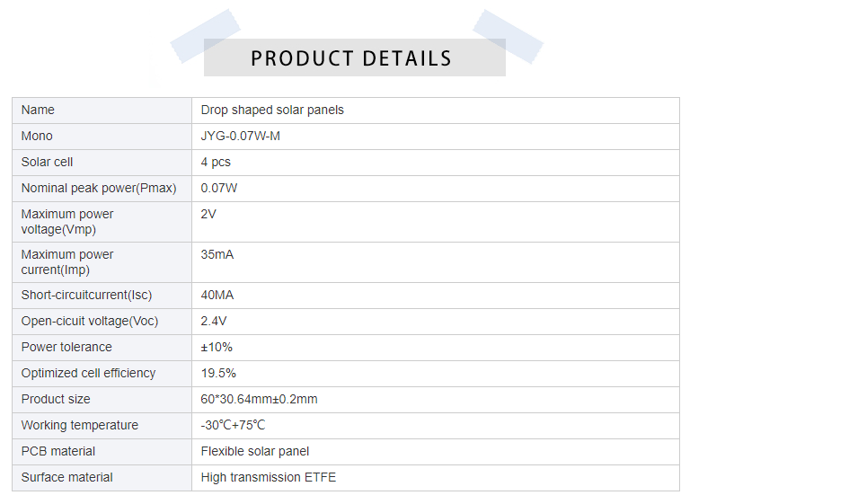Click the Name label cell
This screenshot has height=504, width=858.
tap(38, 111)
